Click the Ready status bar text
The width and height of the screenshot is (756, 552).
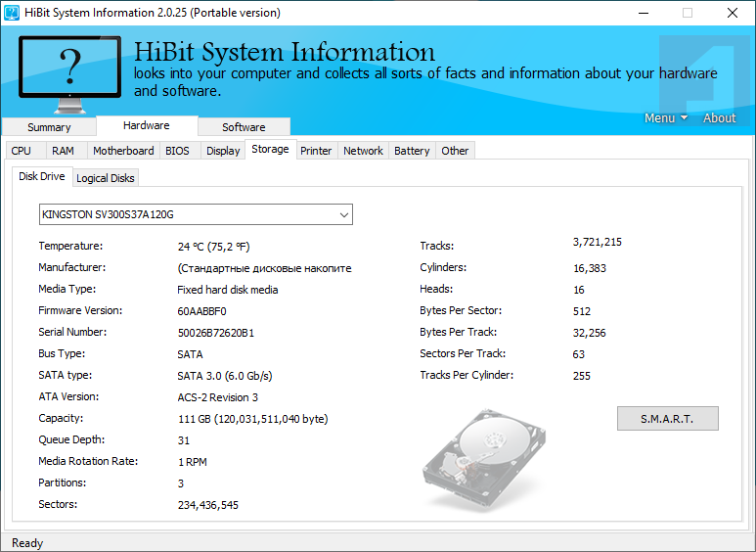(27, 543)
